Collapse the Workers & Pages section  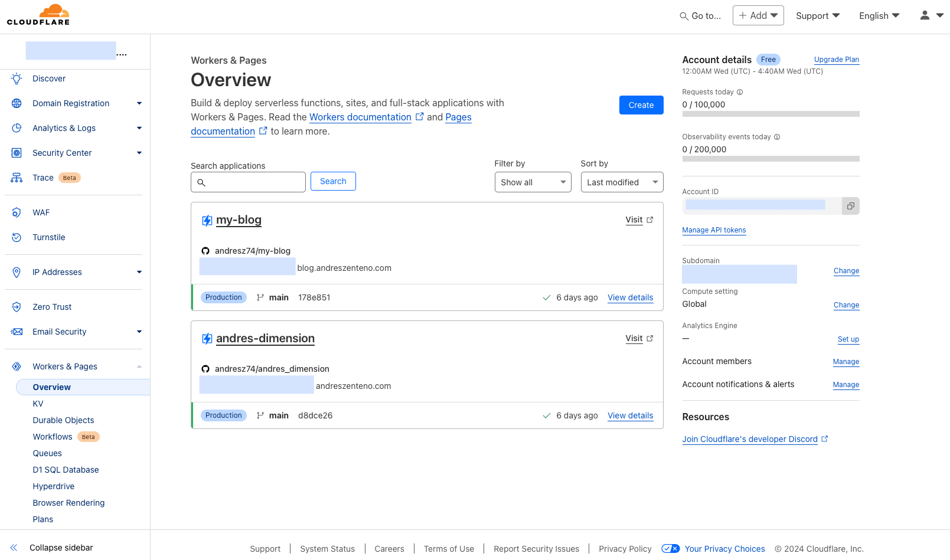tap(139, 366)
